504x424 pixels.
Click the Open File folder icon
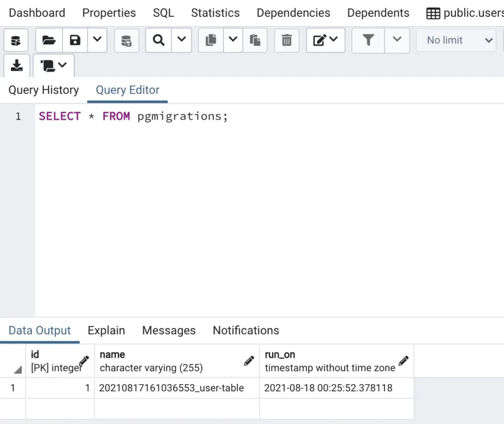pos(49,40)
